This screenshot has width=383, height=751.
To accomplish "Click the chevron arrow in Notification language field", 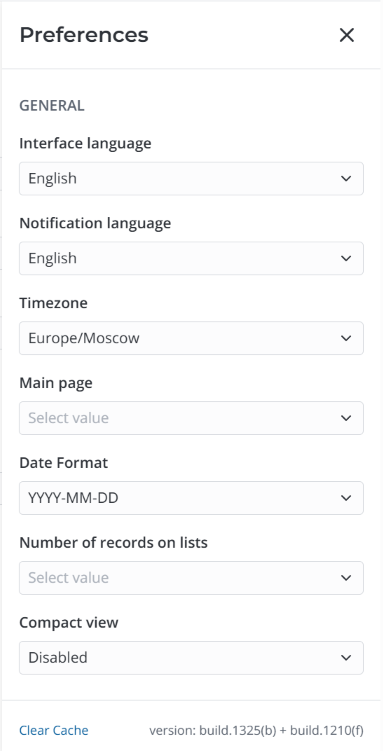I will [346, 258].
